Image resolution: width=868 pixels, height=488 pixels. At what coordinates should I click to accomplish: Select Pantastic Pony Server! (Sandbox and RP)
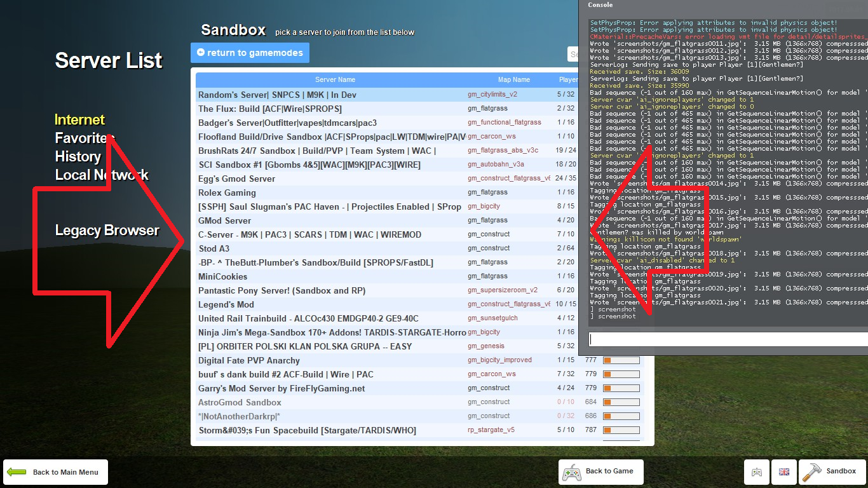387,290
